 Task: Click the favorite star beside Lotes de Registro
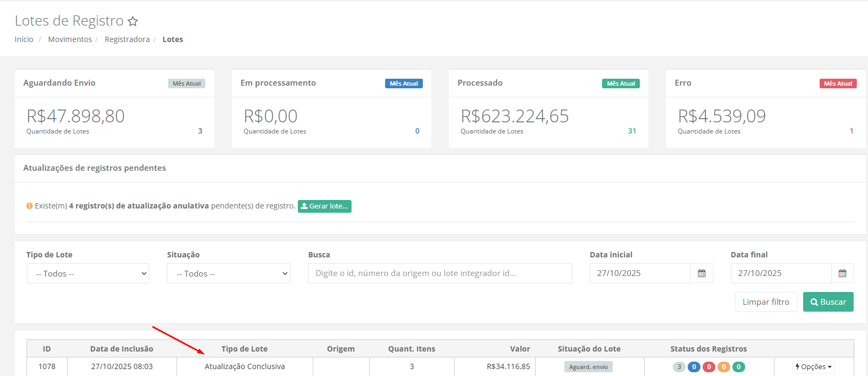pos(133,21)
